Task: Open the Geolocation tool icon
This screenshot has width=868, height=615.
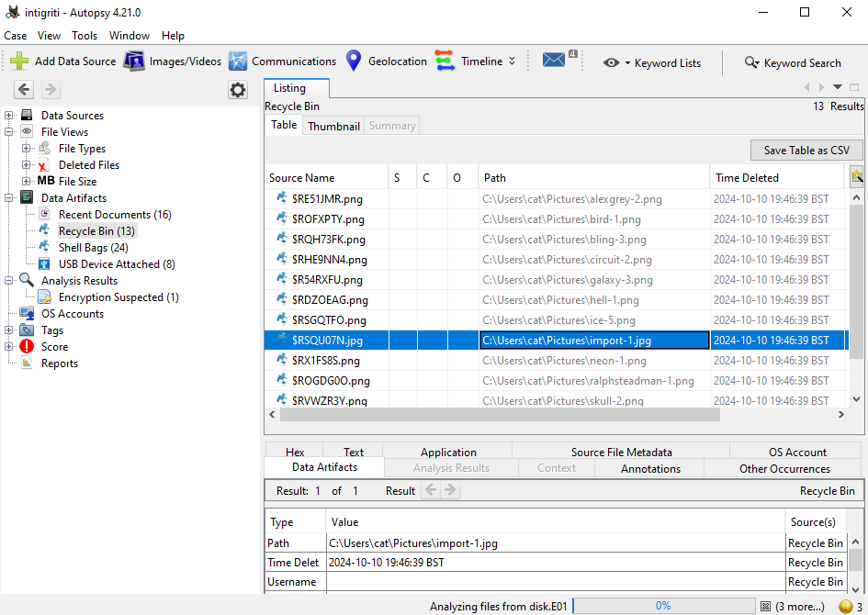Action: [354, 61]
